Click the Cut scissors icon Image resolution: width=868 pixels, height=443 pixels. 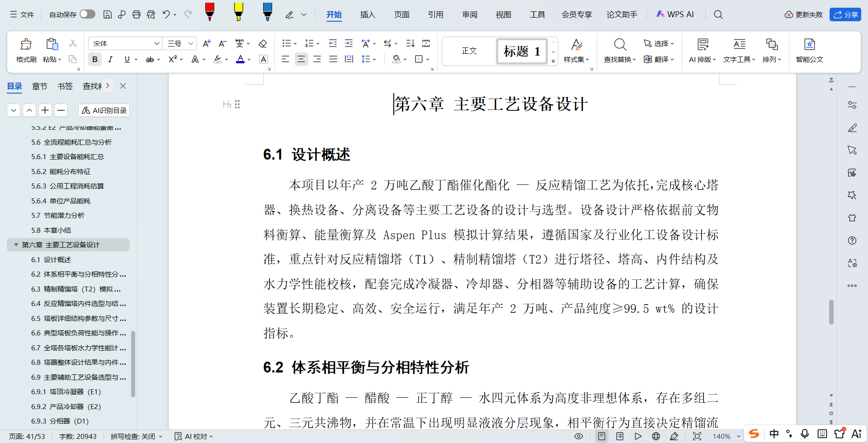click(73, 43)
